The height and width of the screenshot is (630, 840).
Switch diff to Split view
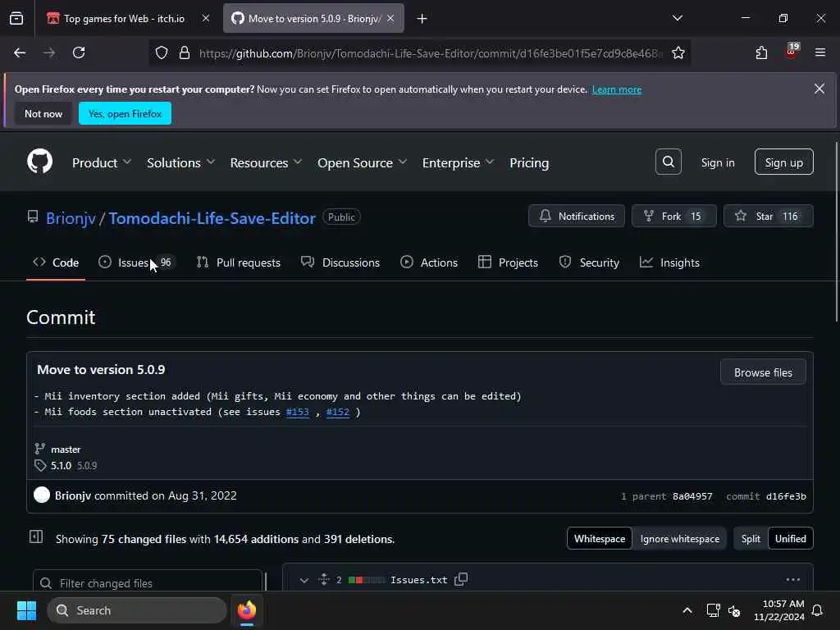click(x=751, y=538)
